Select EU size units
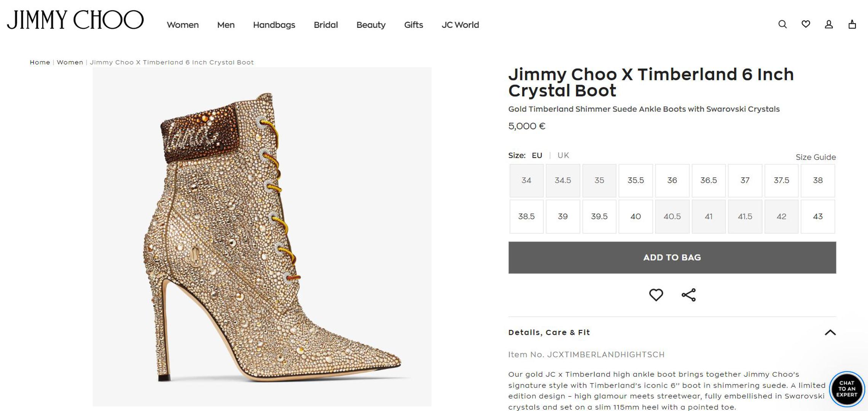This screenshot has height=411, width=868. (537, 155)
